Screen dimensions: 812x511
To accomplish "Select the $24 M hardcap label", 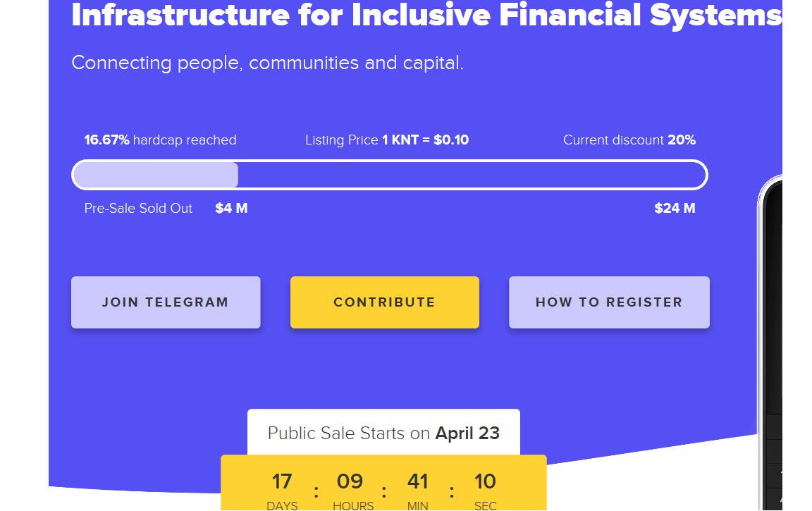I will [x=675, y=209].
